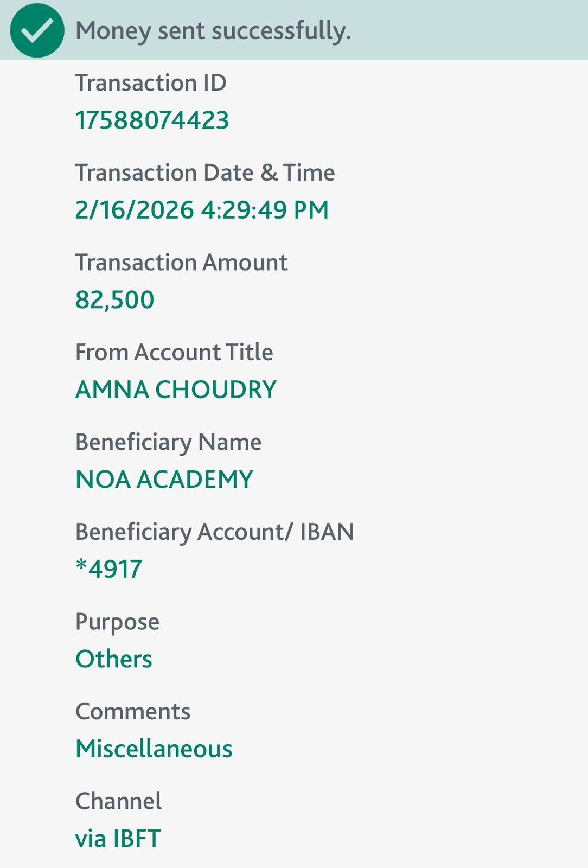Screen dimensions: 588x868
Task: Click the Transaction ID label
Action: 151,83
